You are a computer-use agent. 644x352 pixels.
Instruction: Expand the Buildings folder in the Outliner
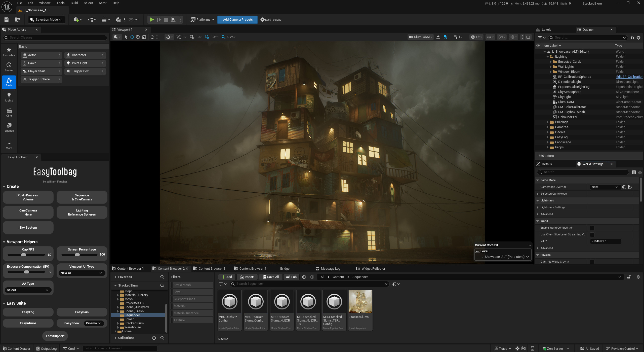[548, 122]
